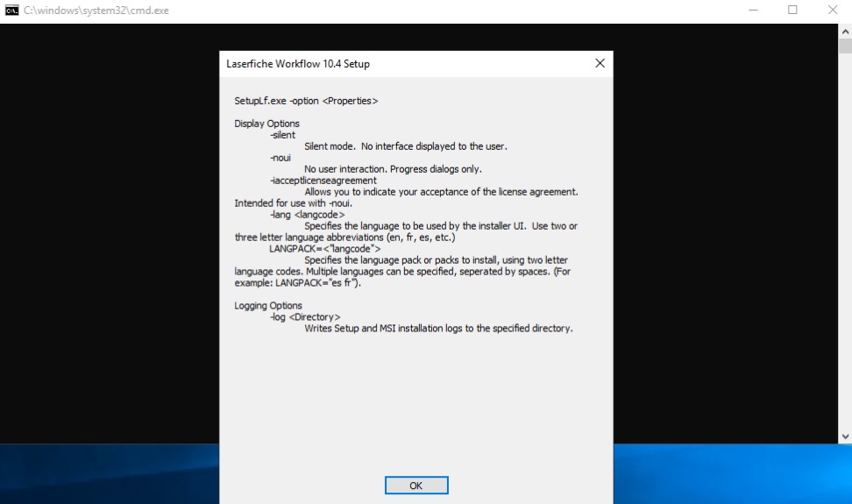Click the "No user interaction. Progress dialogs only." line

point(393,169)
